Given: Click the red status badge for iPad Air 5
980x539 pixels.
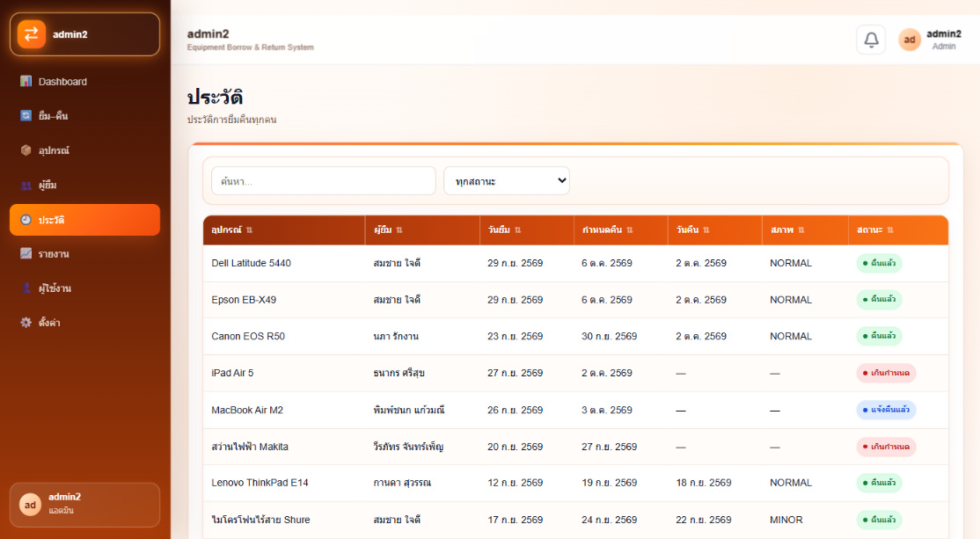Looking at the screenshot, I should [886, 373].
